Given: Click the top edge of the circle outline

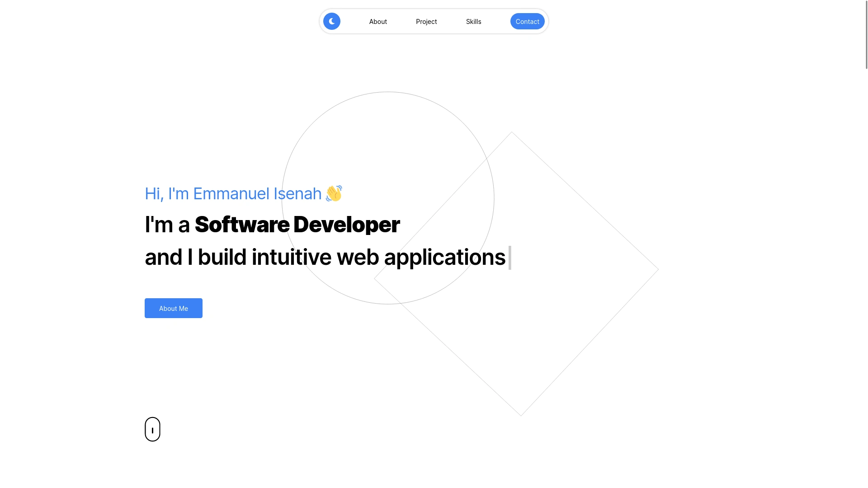Looking at the screenshot, I should tap(388, 92).
